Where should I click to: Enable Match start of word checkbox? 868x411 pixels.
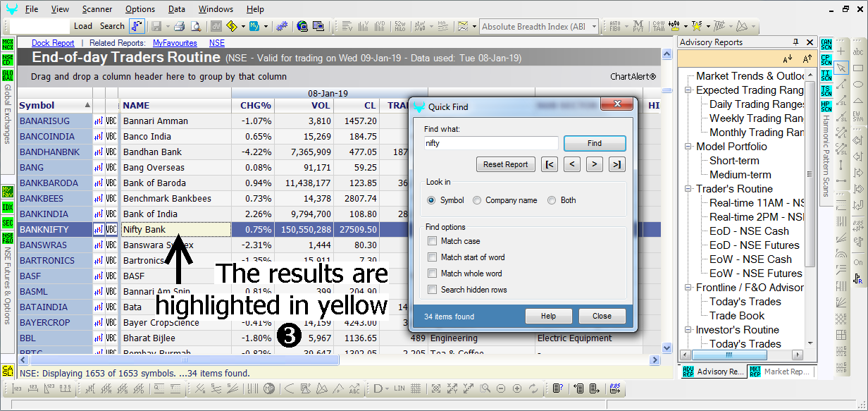432,257
